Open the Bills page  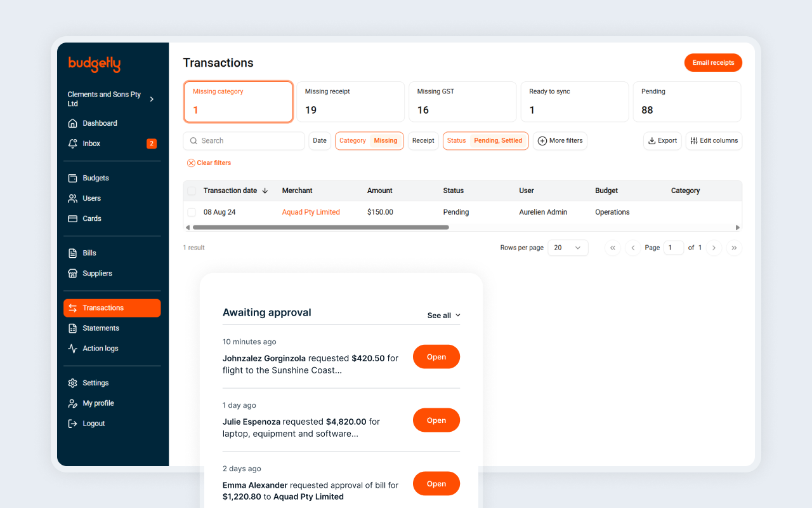89,253
